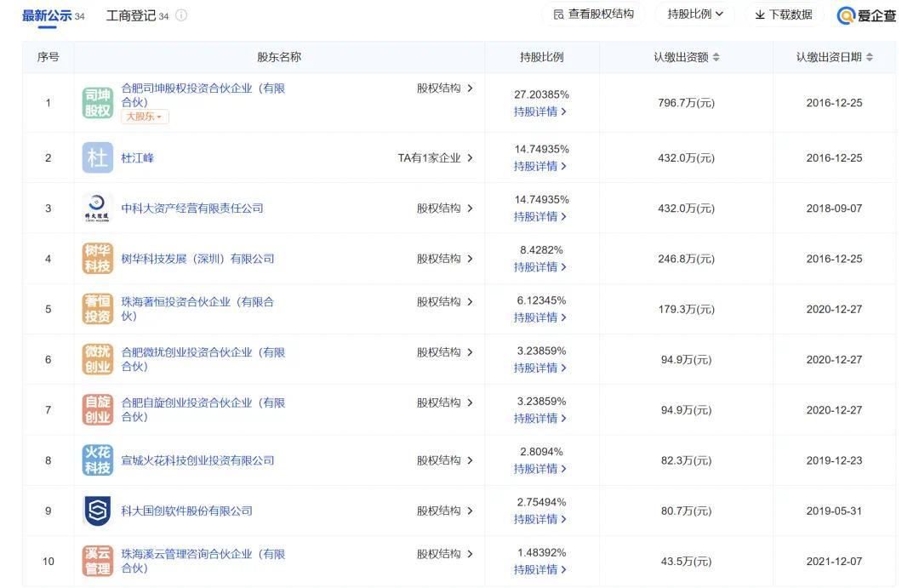Screen dimensions: 919x588
Task: View 持股详情 for 27.20385% stake
Action: (539, 111)
